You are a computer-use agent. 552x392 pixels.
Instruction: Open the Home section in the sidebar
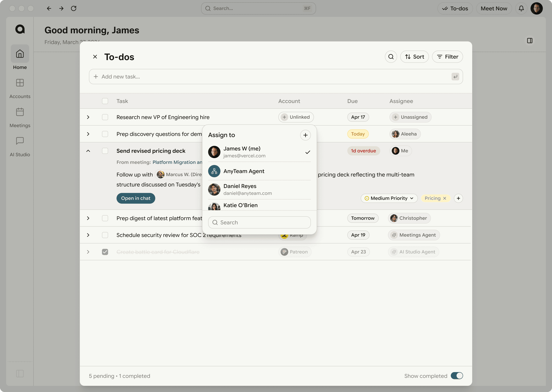[20, 57]
